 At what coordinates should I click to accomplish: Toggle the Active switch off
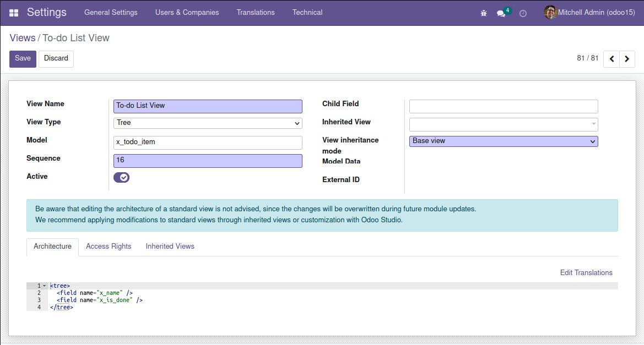(x=122, y=177)
